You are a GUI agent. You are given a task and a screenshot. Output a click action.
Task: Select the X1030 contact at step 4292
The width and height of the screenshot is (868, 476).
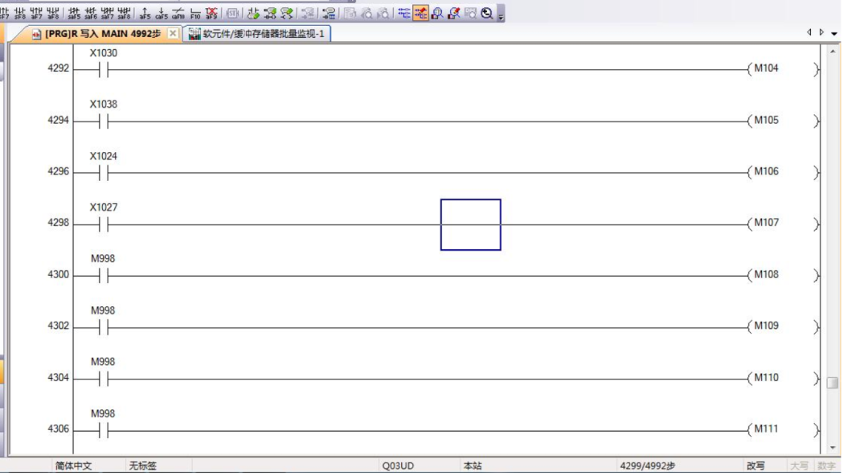tap(104, 70)
